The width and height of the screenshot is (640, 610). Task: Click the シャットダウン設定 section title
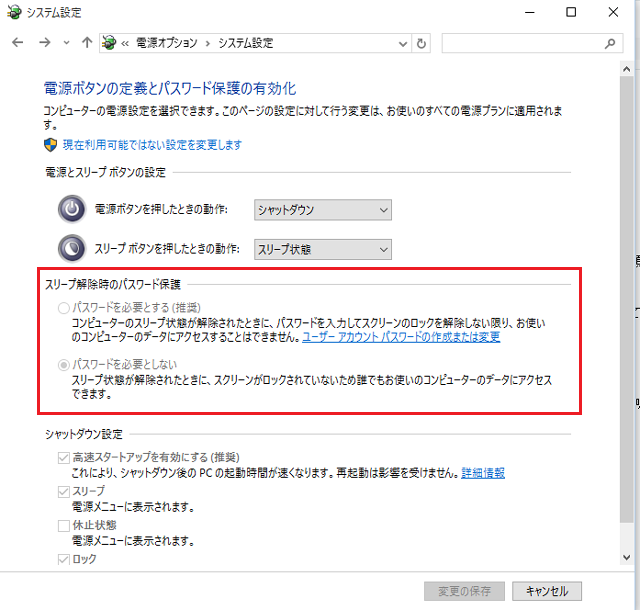coord(84,434)
